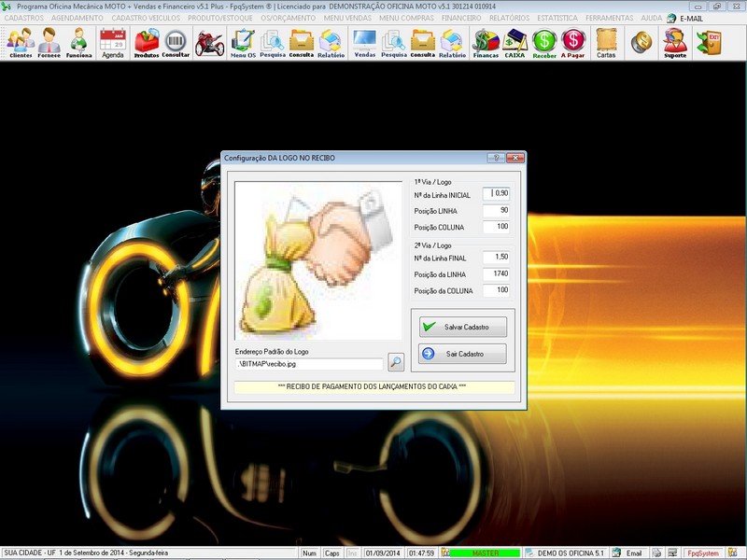Viewport: 747px width, 560px height.
Task: Open the Clientes toolbar icon
Action: pyautogui.click(x=20, y=42)
